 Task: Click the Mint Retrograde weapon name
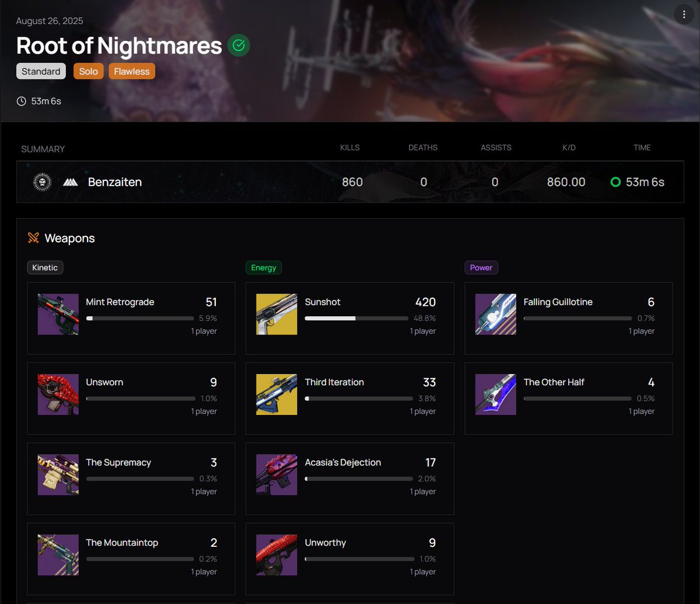pos(120,302)
